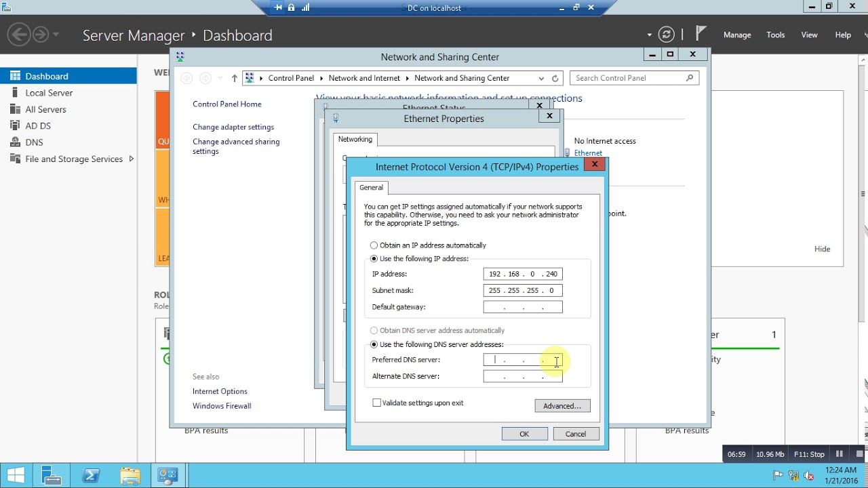Close the IPv4 Properties dialog
The width and height of the screenshot is (868, 488).
click(x=595, y=164)
